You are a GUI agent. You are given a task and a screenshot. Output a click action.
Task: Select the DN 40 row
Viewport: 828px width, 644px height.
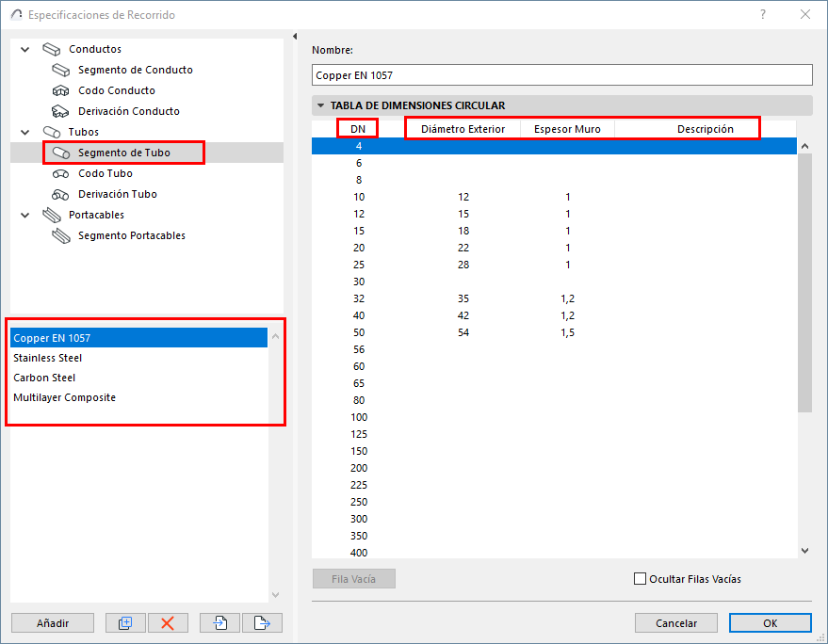(x=554, y=315)
